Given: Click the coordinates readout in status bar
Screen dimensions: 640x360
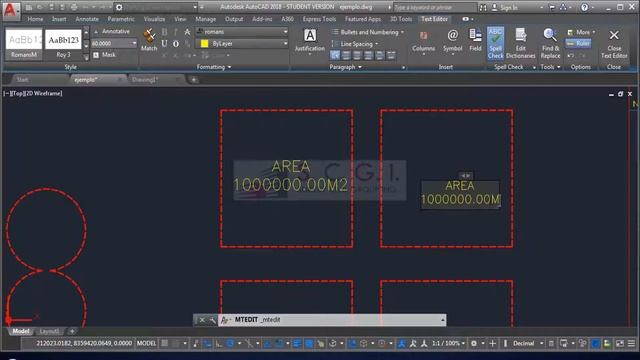Looking at the screenshot, I should click(x=84, y=343).
